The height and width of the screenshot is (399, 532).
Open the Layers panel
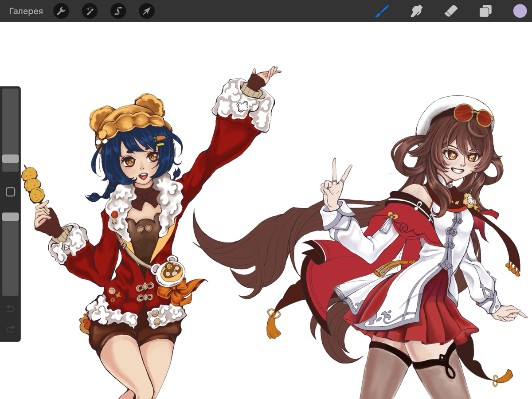point(485,11)
